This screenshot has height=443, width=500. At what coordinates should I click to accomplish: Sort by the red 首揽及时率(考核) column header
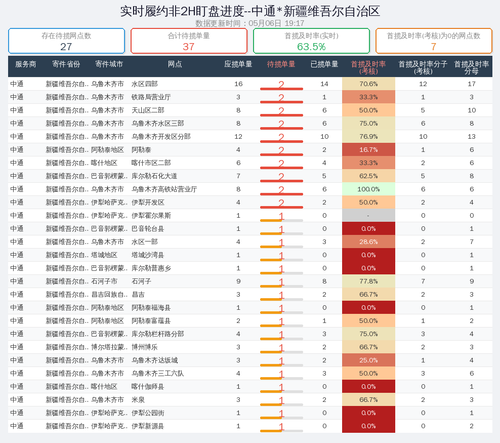[368, 68]
